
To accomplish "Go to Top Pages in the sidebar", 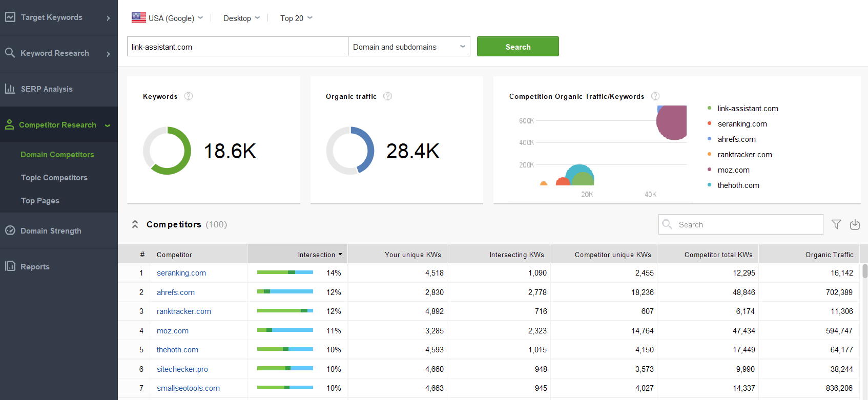I will 40,201.
